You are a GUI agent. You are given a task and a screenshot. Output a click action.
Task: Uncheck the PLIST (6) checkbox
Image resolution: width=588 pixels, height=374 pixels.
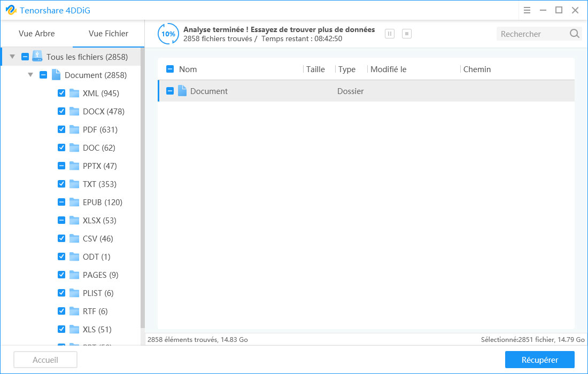click(61, 293)
